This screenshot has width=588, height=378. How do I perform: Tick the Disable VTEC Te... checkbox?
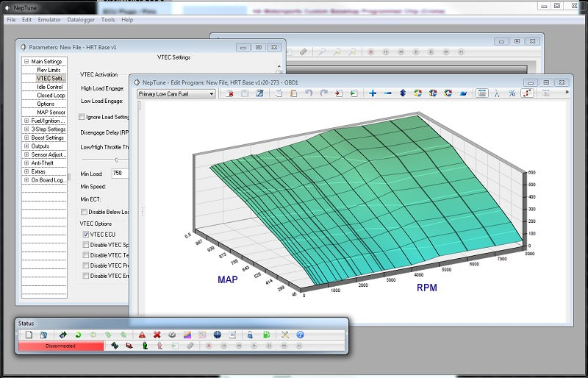(85, 255)
